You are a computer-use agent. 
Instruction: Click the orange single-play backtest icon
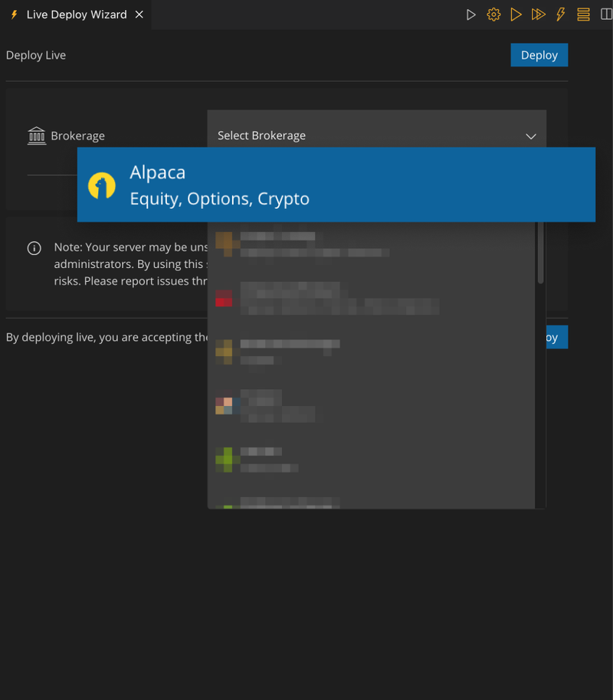click(516, 15)
